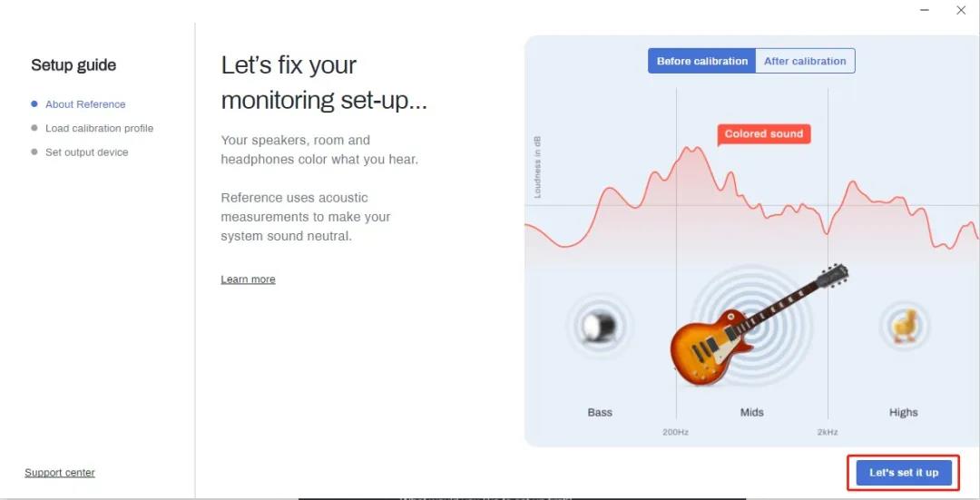Click the grey bullet beside Load calibration profile
The width and height of the screenshot is (980, 500).
point(34,128)
